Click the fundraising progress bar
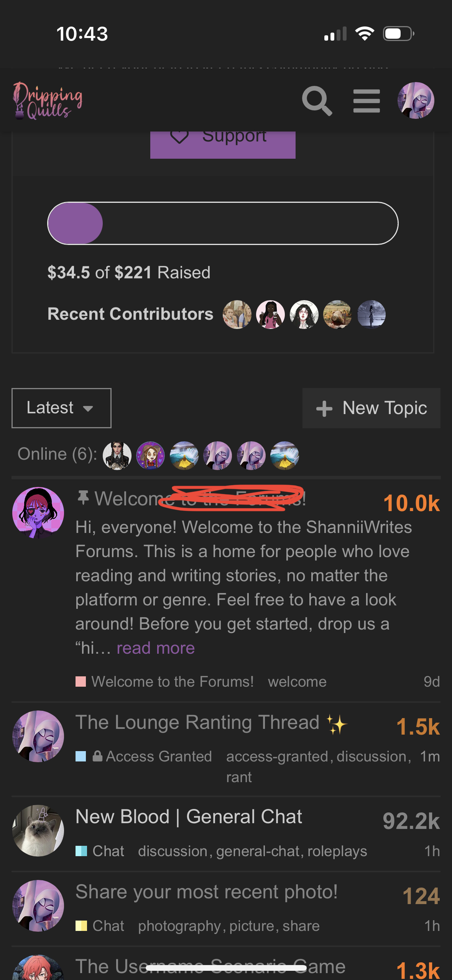Viewport: 452px width, 980px height. (x=223, y=223)
